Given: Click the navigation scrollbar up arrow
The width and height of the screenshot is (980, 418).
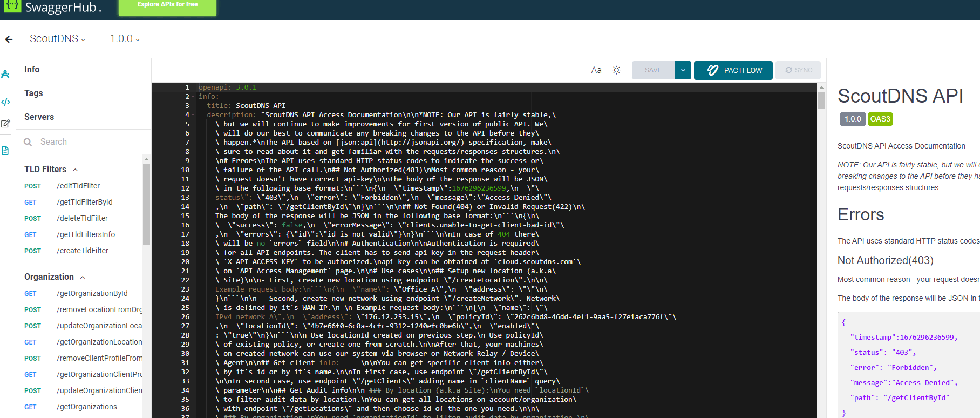Looking at the screenshot, I should [x=146, y=159].
